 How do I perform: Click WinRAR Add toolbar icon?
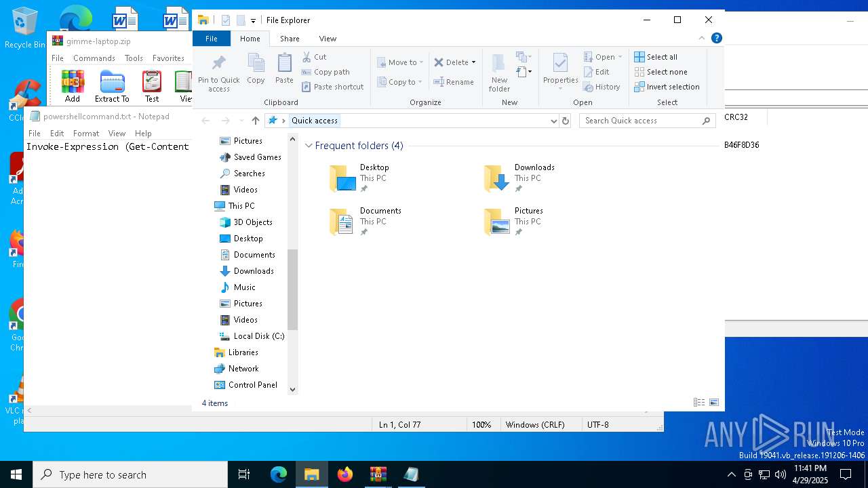tap(73, 86)
